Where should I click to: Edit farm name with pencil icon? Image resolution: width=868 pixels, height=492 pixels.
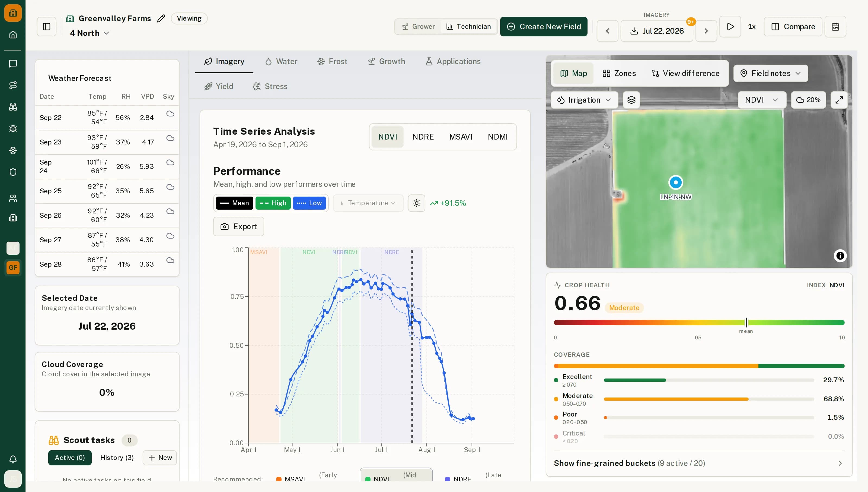(161, 18)
